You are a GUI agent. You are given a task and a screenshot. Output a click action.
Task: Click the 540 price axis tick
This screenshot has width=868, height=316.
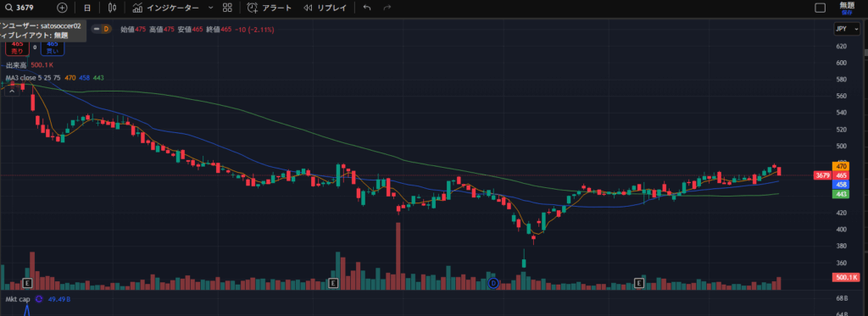842,113
